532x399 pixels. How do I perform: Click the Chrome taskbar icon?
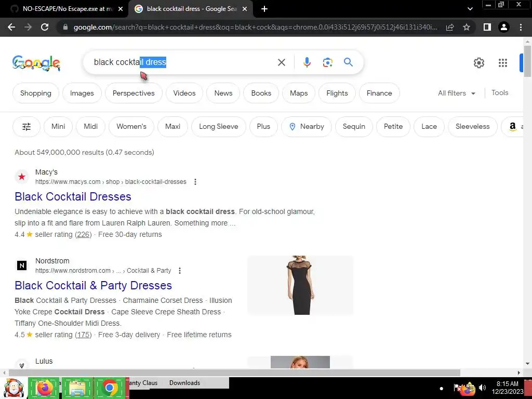[110, 388]
